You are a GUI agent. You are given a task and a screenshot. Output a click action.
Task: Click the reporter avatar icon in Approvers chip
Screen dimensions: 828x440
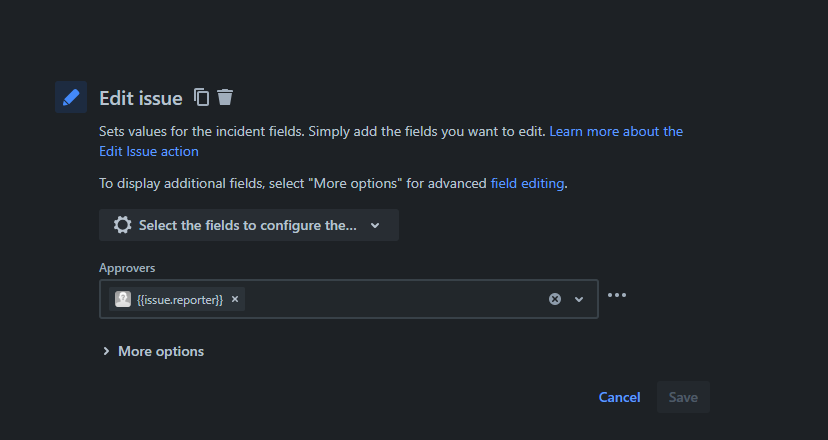point(123,299)
